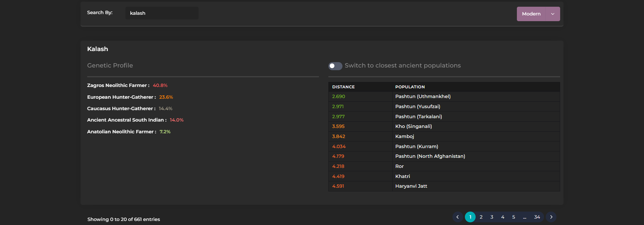Click distance value 3.842
Image resolution: width=644 pixels, height=225 pixels.
pos(339,136)
